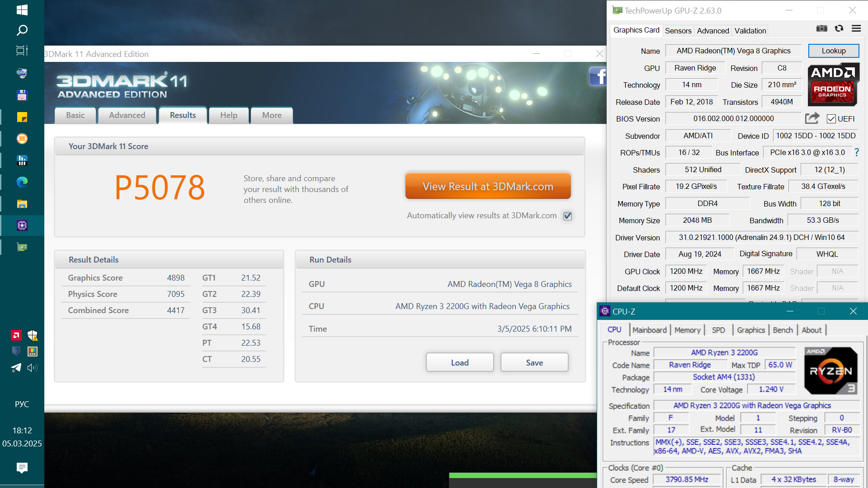Click the Bus Interface question mark
Screen dimensions: 868x488
click(x=856, y=153)
